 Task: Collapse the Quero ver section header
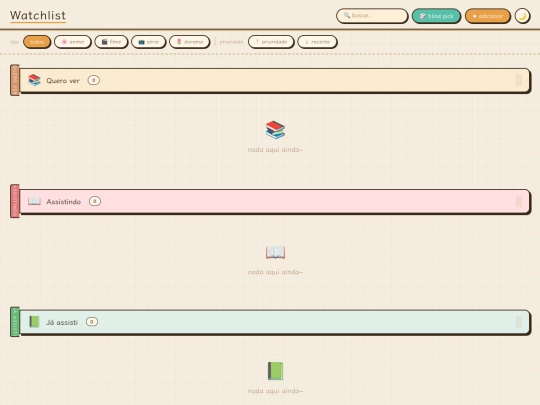click(274, 80)
